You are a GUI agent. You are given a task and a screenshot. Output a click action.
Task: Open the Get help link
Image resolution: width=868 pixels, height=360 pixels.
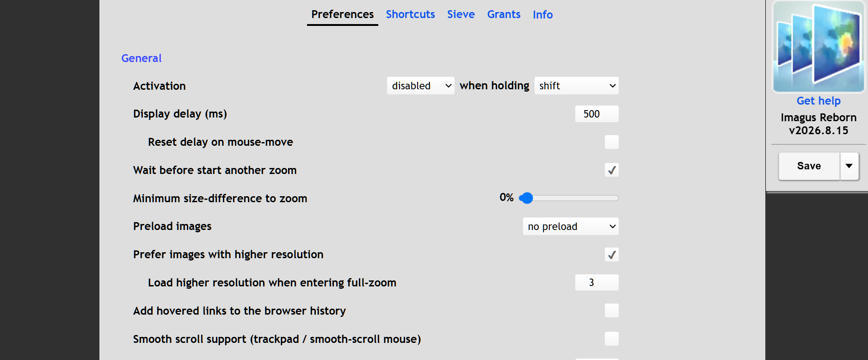coord(819,101)
